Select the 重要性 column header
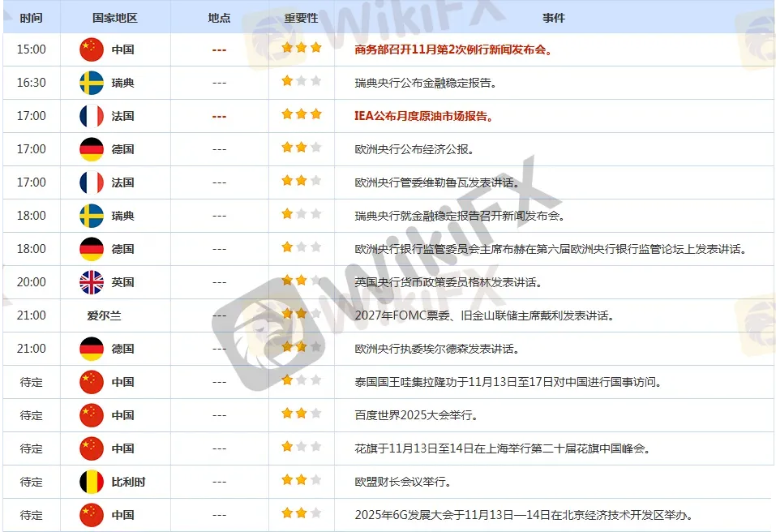 click(302, 17)
